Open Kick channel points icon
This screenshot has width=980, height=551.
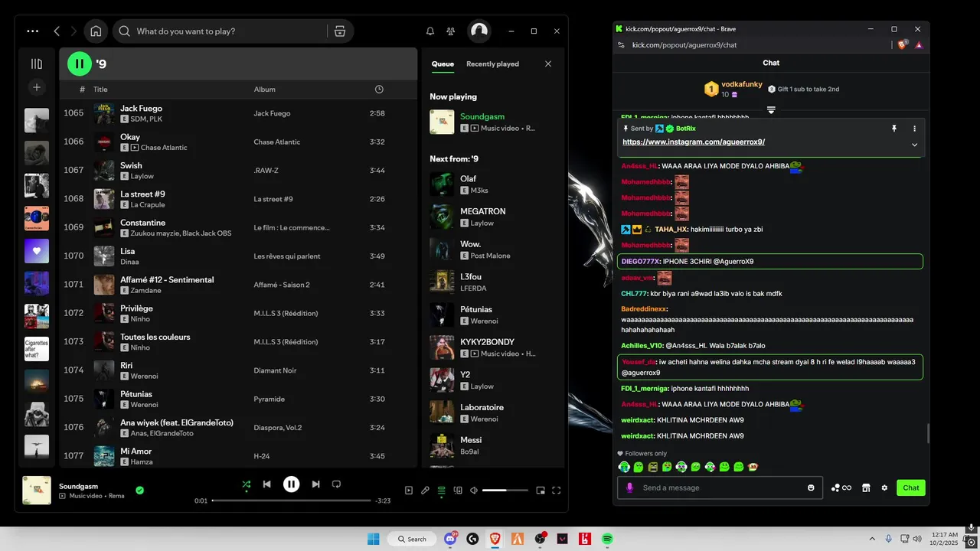coord(841,487)
